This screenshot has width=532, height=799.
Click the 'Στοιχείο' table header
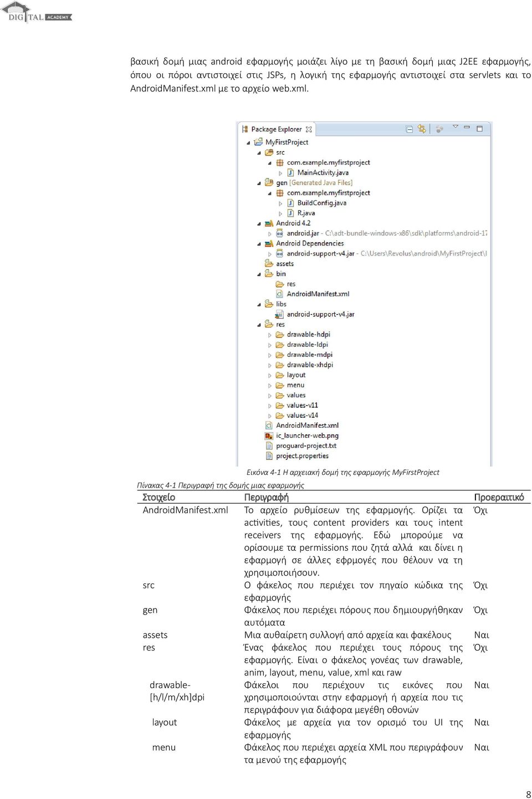tap(158, 497)
